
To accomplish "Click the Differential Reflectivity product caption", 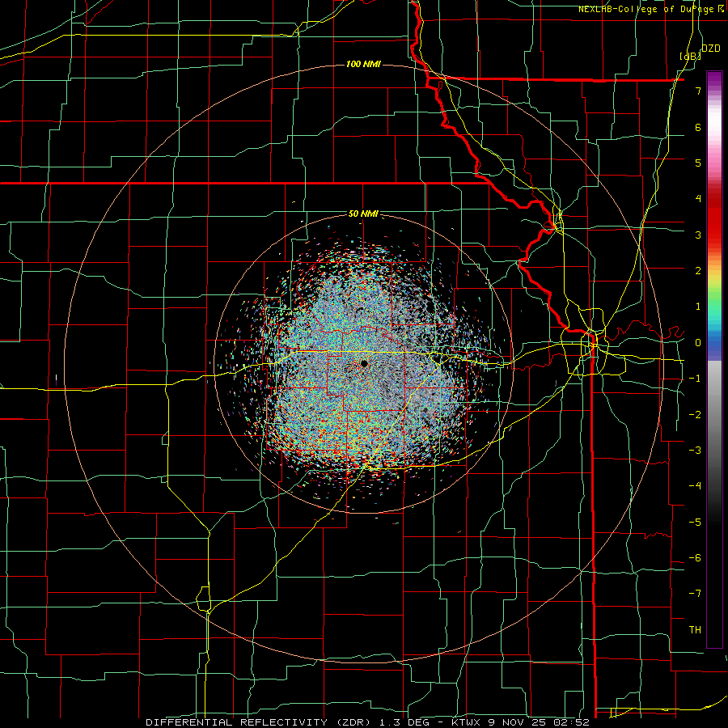I will coord(367,722).
